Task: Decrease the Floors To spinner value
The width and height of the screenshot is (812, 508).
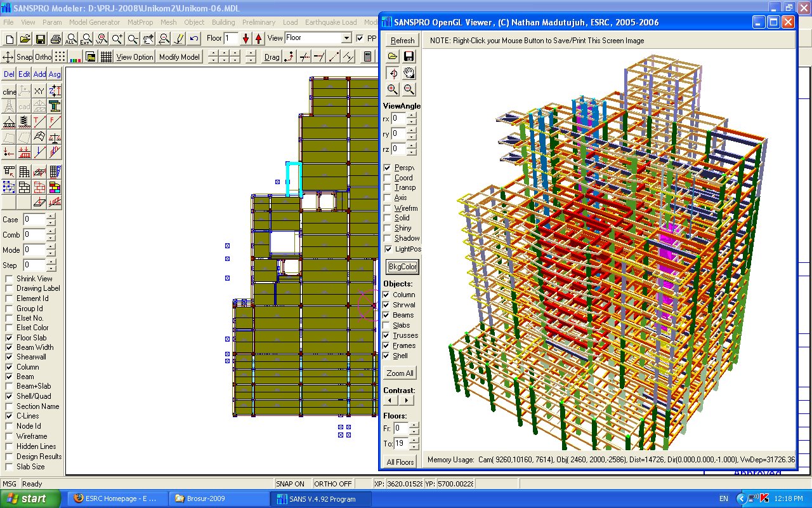Action: pyautogui.click(x=414, y=447)
